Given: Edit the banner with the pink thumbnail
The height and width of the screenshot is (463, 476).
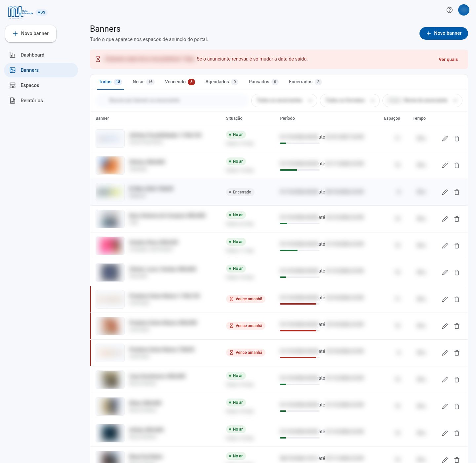Looking at the screenshot, I should coord(445,246).
